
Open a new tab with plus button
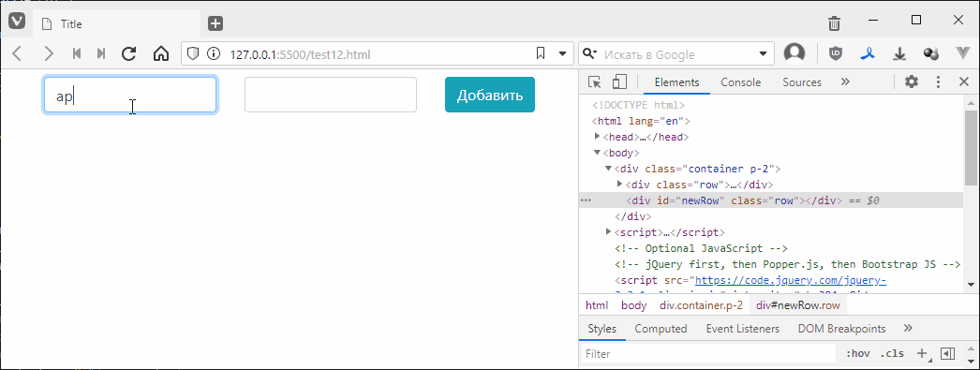(x=215, y=23)
